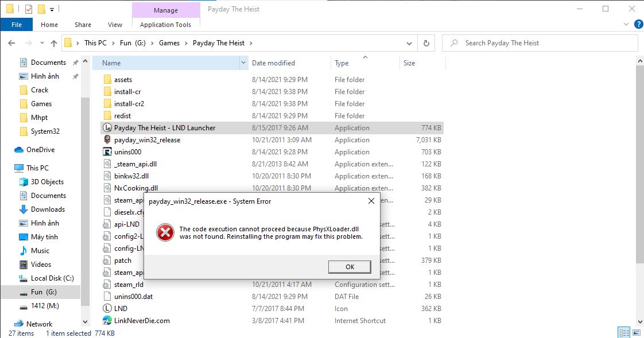Click the refresh button beside address bar
Viewport: 644px width, 338px height.
coord(426,43)
